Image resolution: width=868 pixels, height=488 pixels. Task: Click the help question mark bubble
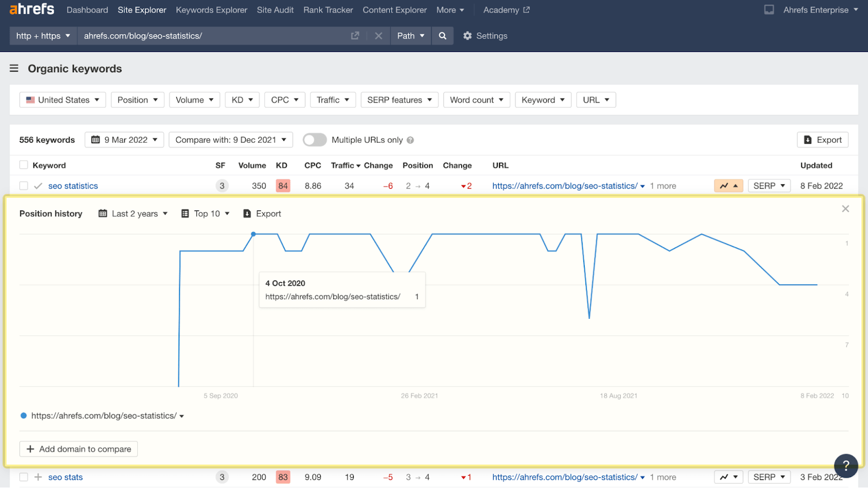[846, 465]
